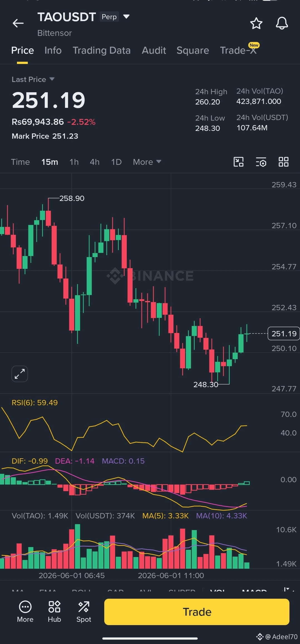Screen dimensions: 300x644
Task: Select the 4h interval
Action: tap(95, 162)
